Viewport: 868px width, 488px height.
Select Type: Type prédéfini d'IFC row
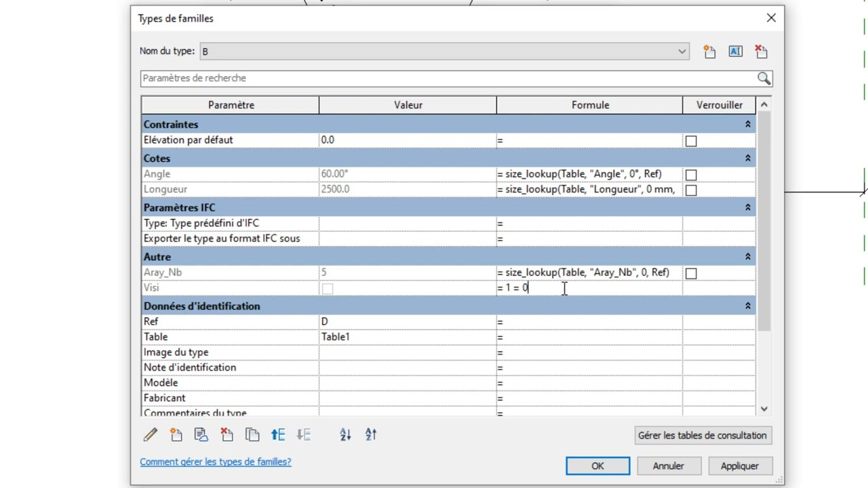tap(448, 224)
